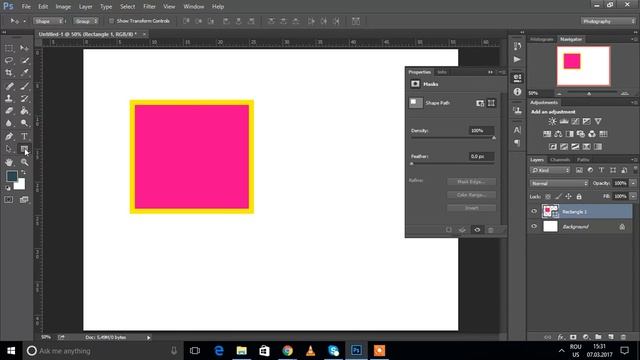Open the Normal blend mode dropdown
Image resolution: width=640 pixels, height=360 pixels.
(559, 184)
